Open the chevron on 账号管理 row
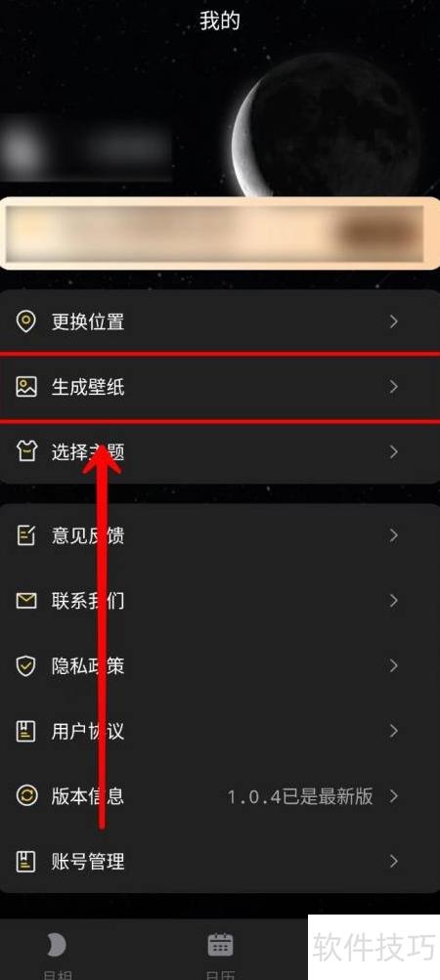Screen dimensions: 440x980 click(x=394, y=861)
